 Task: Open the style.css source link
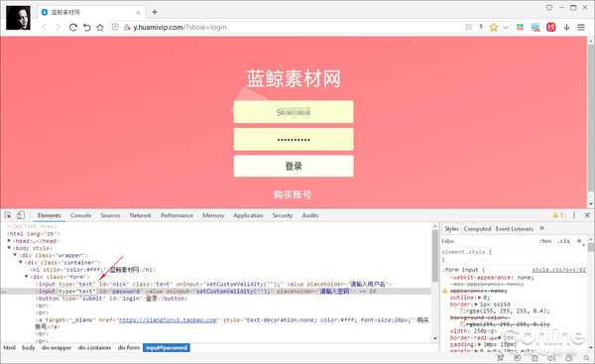(x=558, y=270)
